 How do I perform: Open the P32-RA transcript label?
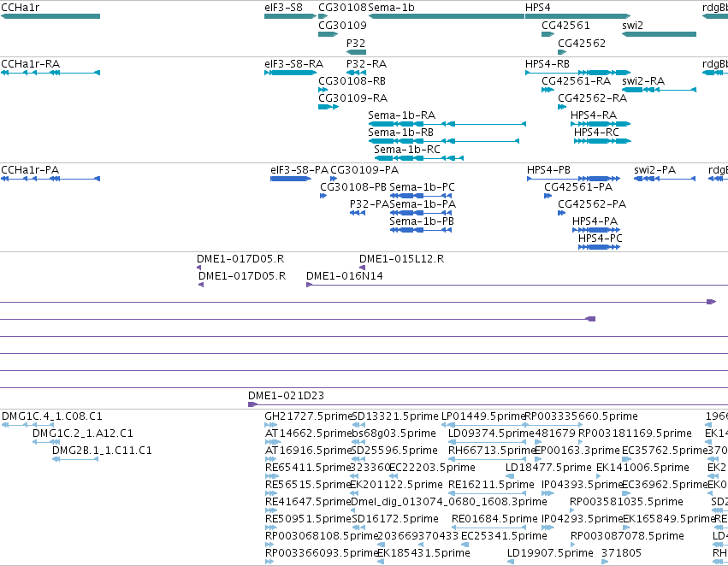tap(366, 64)
